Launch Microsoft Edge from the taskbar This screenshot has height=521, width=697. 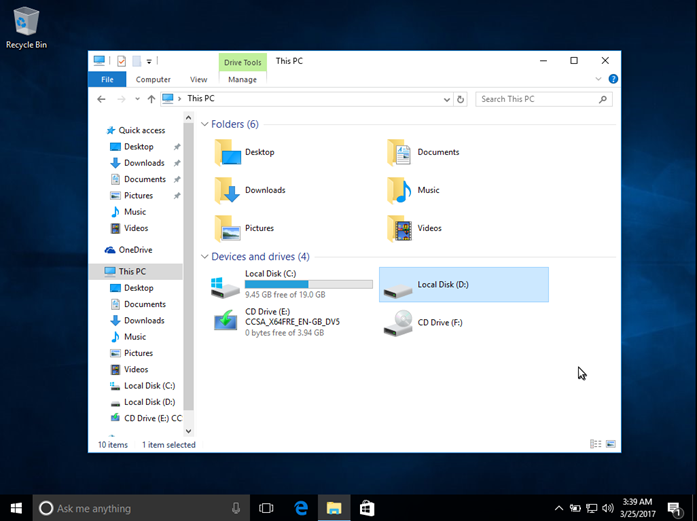pos(301,508)
